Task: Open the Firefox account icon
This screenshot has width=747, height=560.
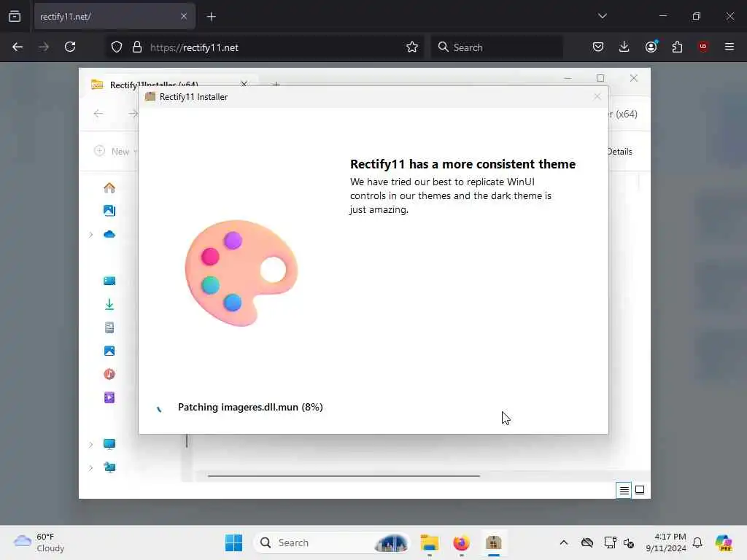Action: (651, 47)
